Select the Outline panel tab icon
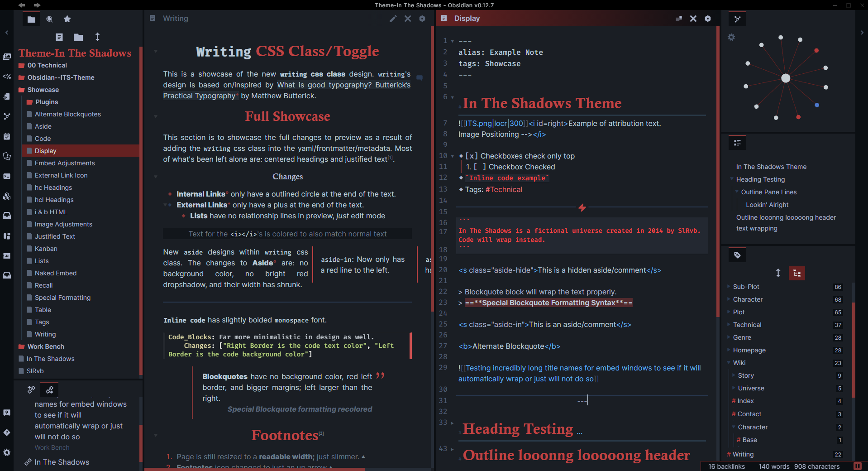Image resolution: width=868 pixels, height=471 pixels. pos(737,143)
